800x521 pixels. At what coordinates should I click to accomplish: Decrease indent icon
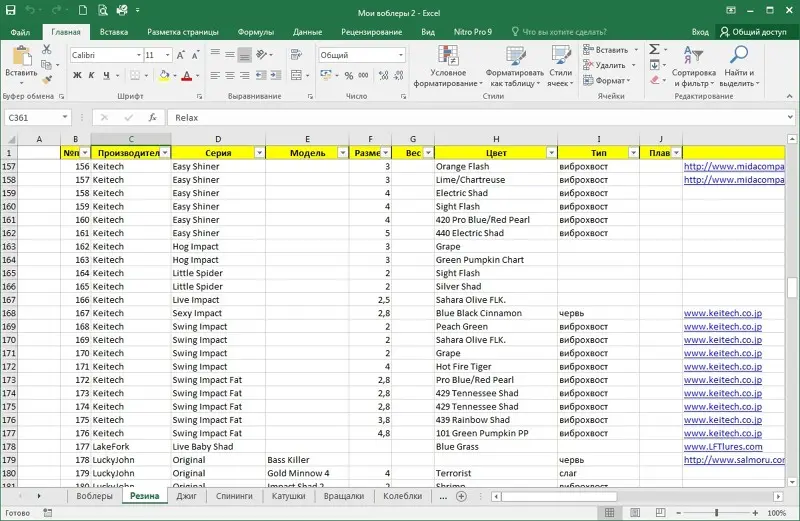pyautogui.click(x=261, y=76)
